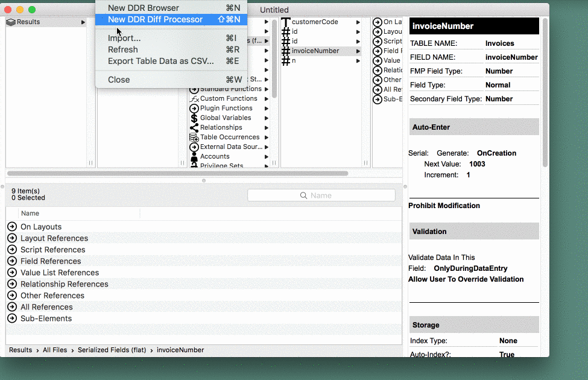588x380 pixels.
Task: Expand Global Variables arrow
Action: click(x=266, y=118)
